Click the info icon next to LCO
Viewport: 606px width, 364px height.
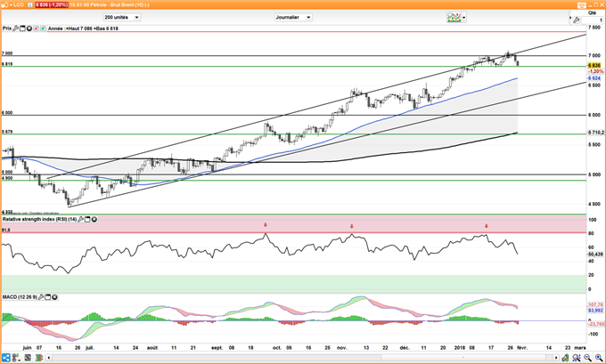click(30, 5)
